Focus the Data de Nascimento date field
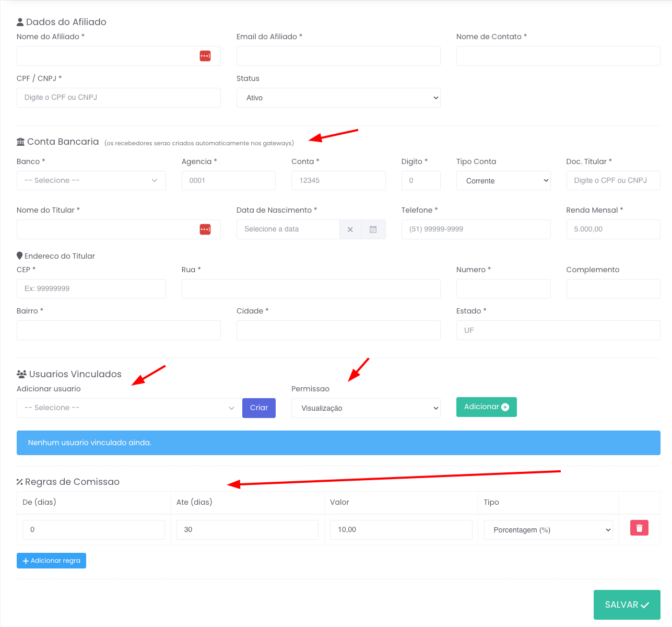This screenshot has height=627, width=672. click(288, 229)
